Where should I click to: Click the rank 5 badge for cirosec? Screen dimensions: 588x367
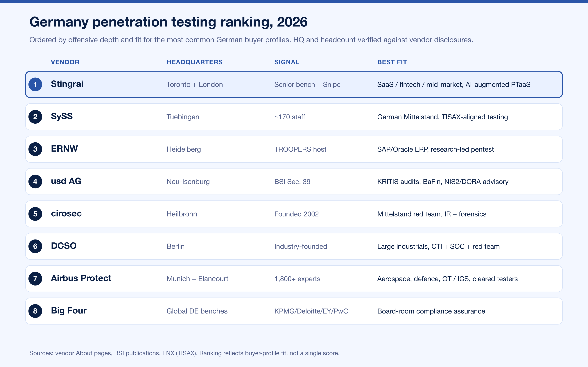35,214
